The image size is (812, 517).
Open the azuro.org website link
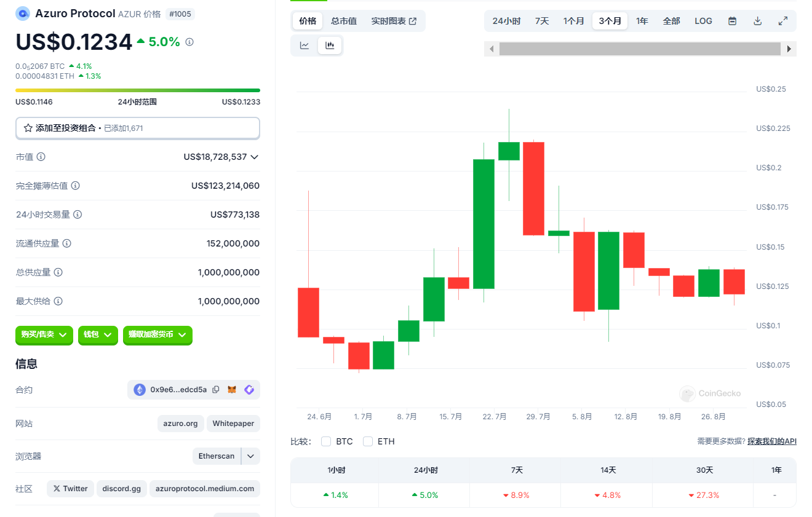181,424
